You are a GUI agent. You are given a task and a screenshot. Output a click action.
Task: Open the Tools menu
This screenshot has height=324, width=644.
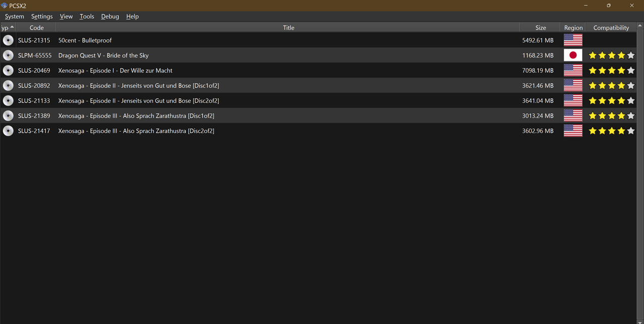coord(87,17)
